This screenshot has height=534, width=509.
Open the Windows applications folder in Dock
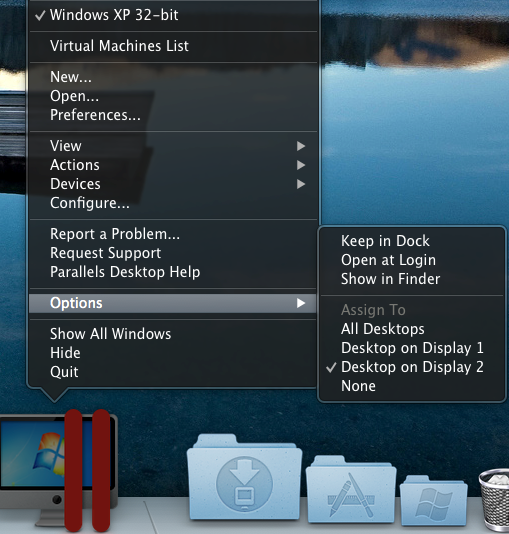tap(433, 500)
